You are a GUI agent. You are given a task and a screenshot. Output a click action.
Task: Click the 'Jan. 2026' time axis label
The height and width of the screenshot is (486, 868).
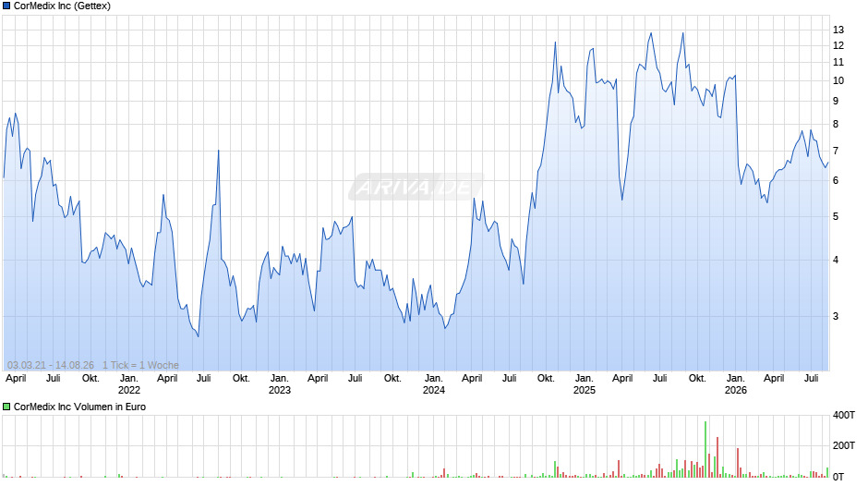736,384
